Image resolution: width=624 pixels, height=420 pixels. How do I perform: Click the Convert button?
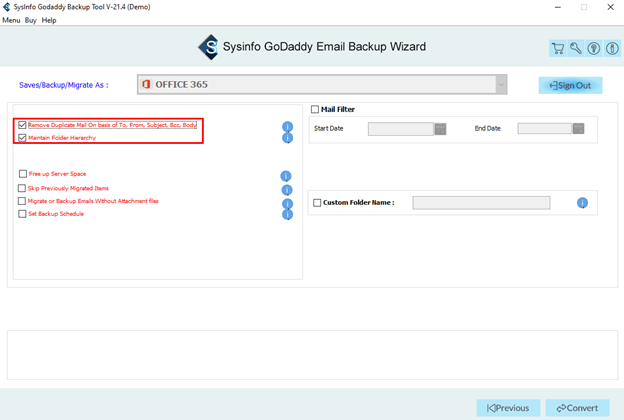tap(577, 408)
